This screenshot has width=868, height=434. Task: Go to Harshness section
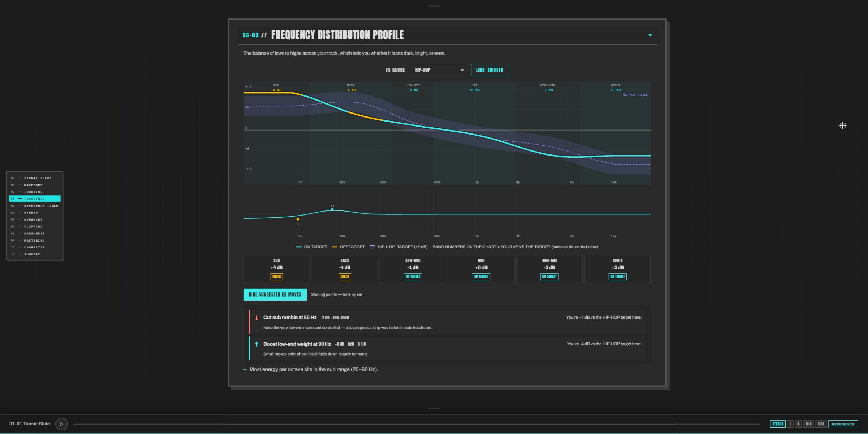[x=35, y=233]
